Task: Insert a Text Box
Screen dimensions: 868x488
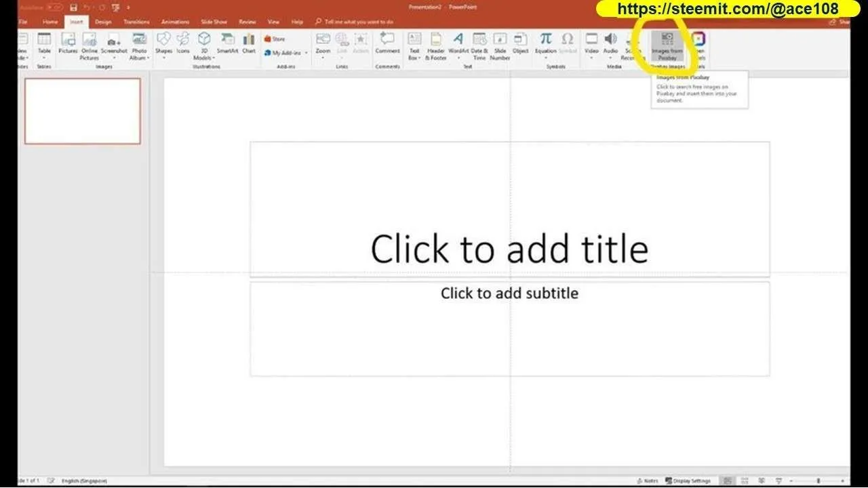Action: pos(414,46)
